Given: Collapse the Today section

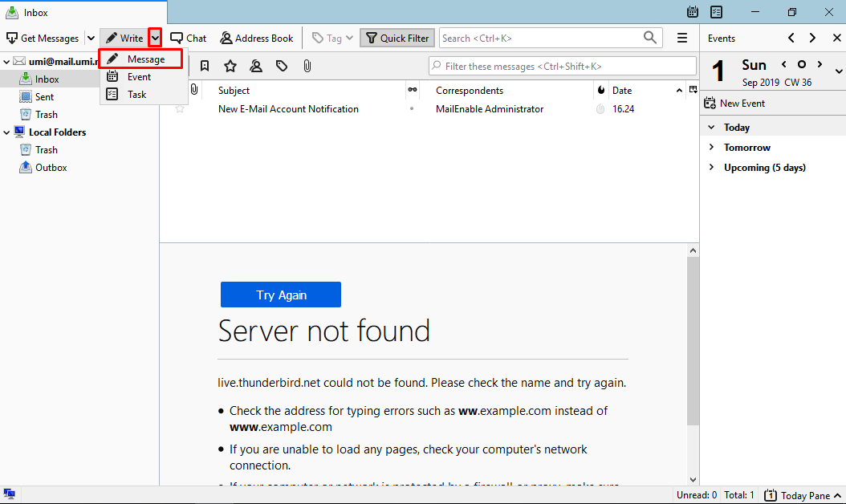Looking at the screenshot, I should coord(711,128).
